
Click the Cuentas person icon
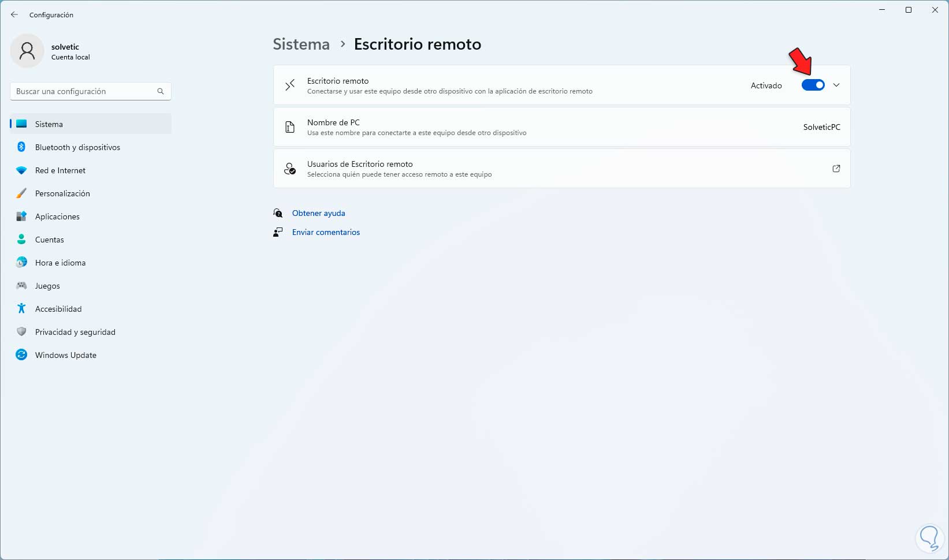pyautogui.click(x=21, y=240)
